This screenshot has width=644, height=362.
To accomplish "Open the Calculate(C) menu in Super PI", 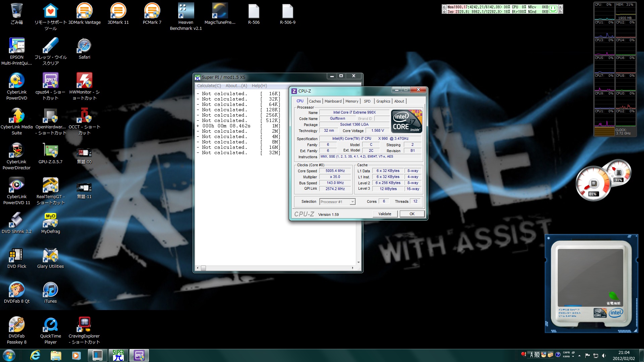I will 209,86.
